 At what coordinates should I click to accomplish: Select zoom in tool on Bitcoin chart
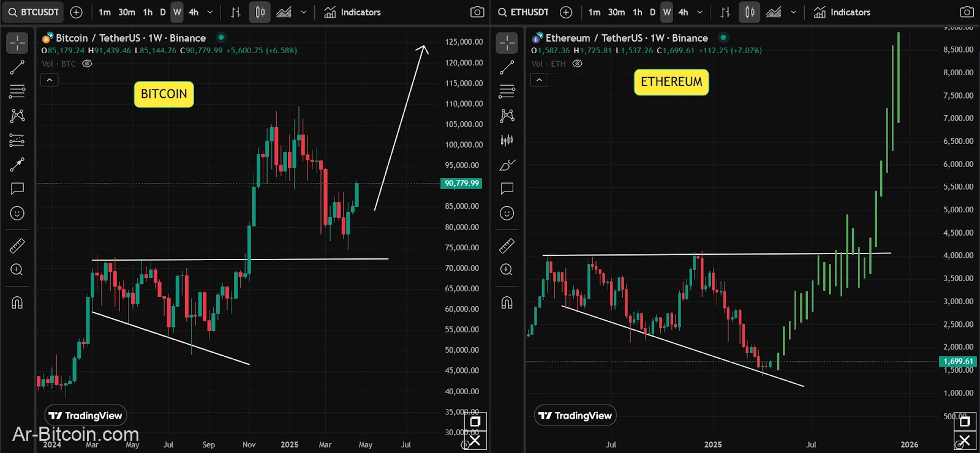(x=17, y=270)
